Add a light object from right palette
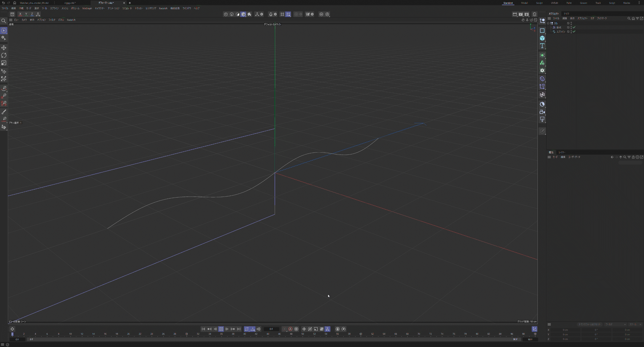The image size is (644, 347). tap(542, 119)
